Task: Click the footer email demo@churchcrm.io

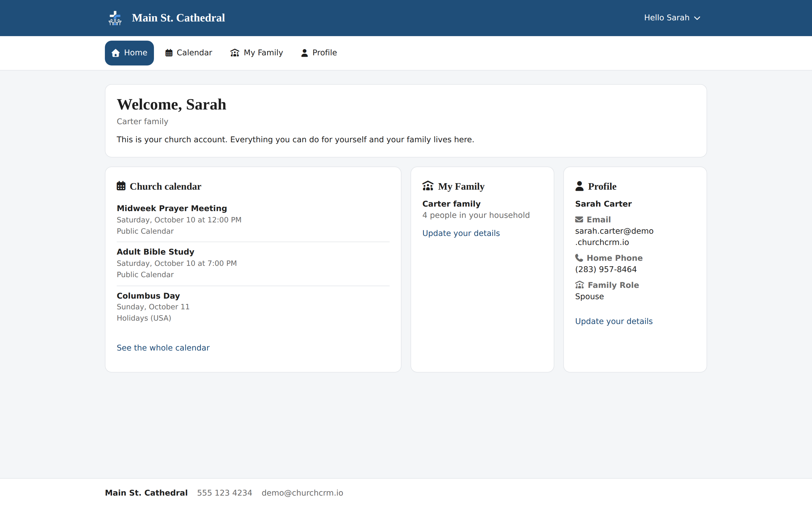Action: point(302,493)
